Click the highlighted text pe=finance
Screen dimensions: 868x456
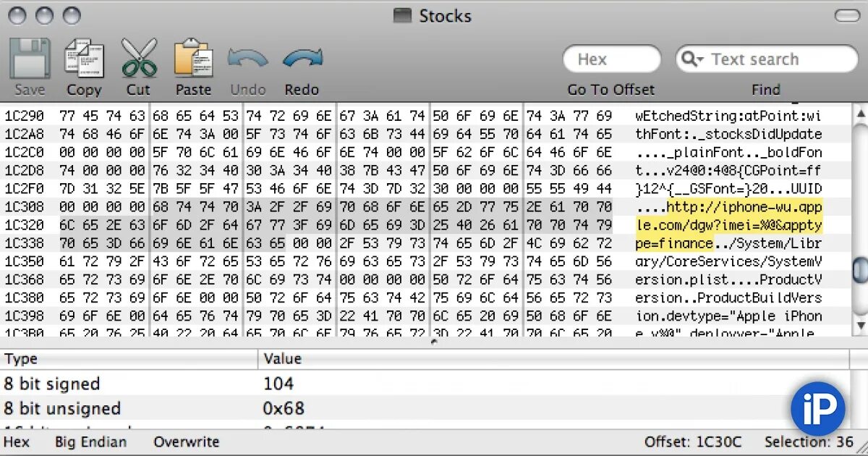tap(675, 242)
